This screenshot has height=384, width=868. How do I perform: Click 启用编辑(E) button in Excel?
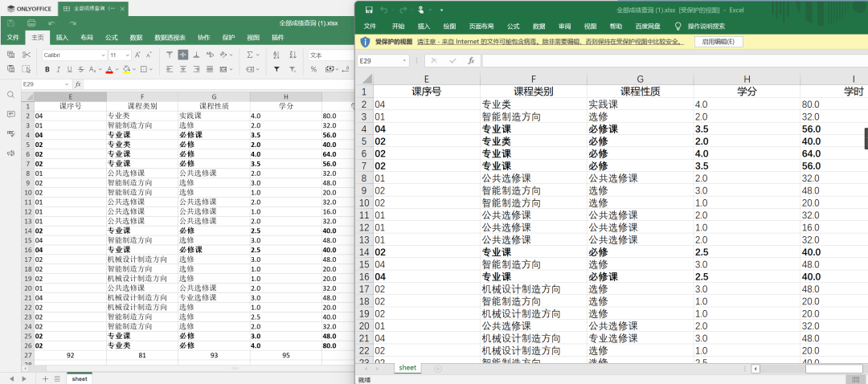719,42
